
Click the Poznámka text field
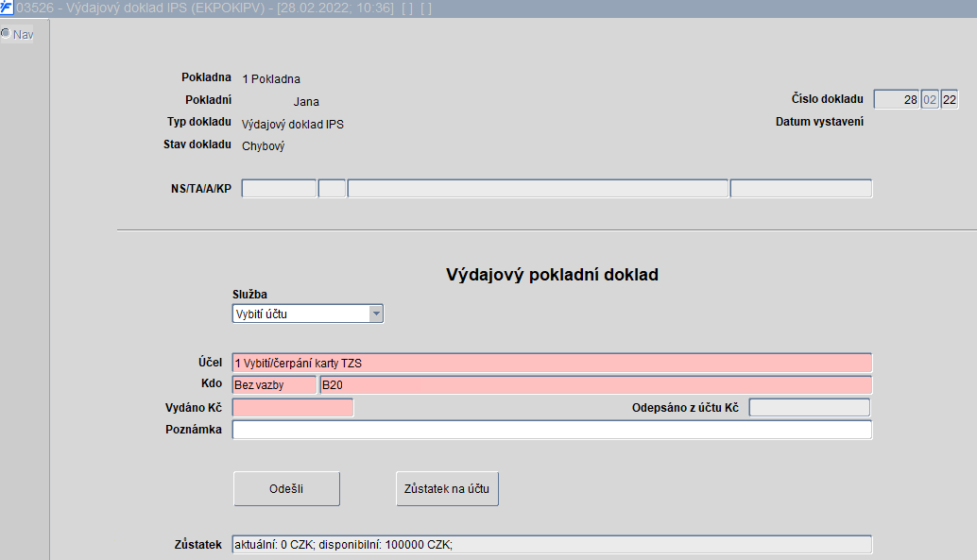(552, 430)
